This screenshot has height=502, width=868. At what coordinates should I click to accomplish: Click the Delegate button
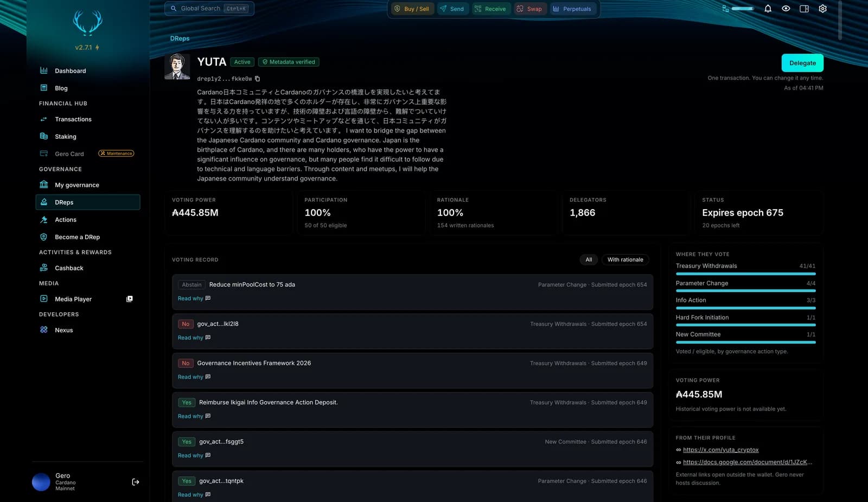click(802, 63)
